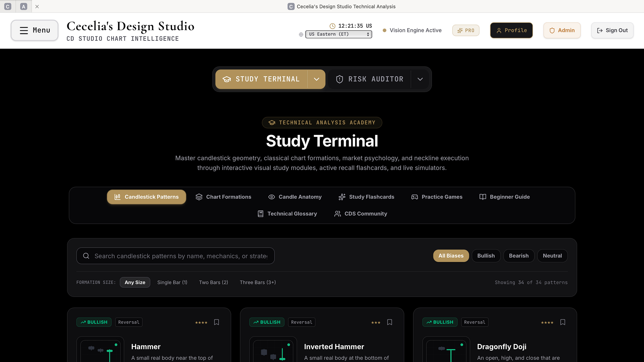Open the Chart Formations tab
This screenshot has width=644, height=362.
pos(223,197)
